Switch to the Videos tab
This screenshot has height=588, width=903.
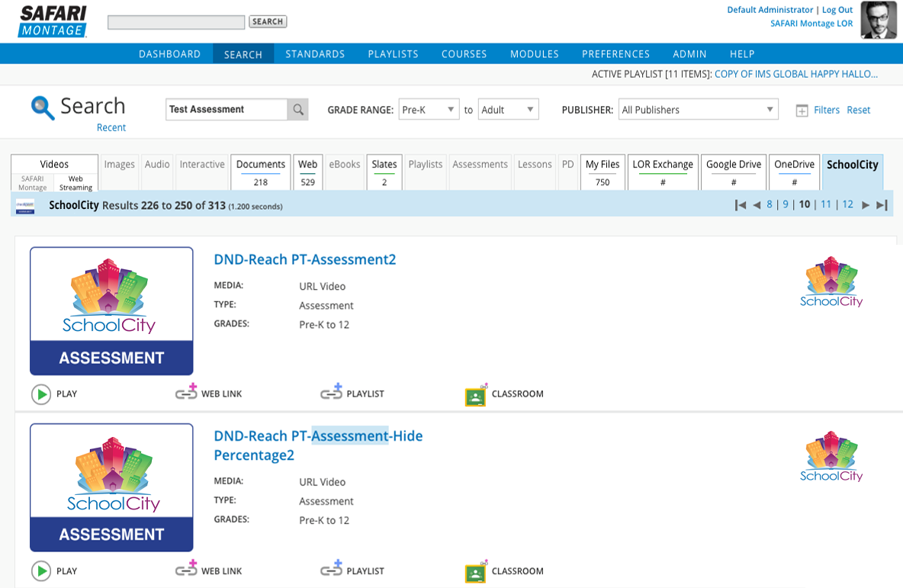tap(54, 165)
